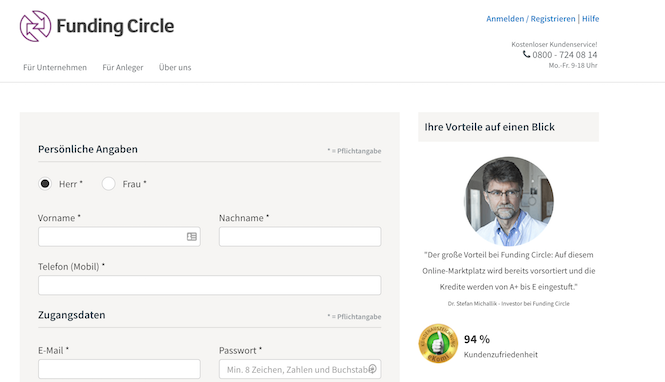Click the Persönliche Angaben heading
The height and width of the screenshot is (382, 665).
pyautogui.click(x=88, y=149)
